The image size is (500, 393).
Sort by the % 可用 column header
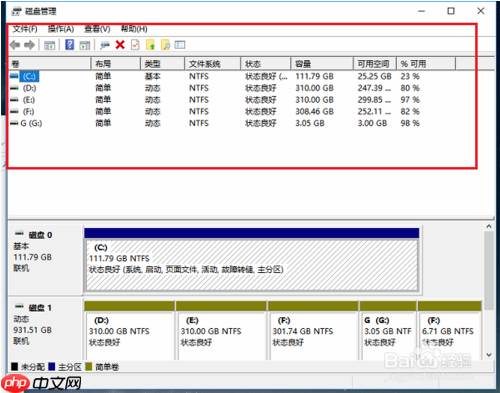426,64
